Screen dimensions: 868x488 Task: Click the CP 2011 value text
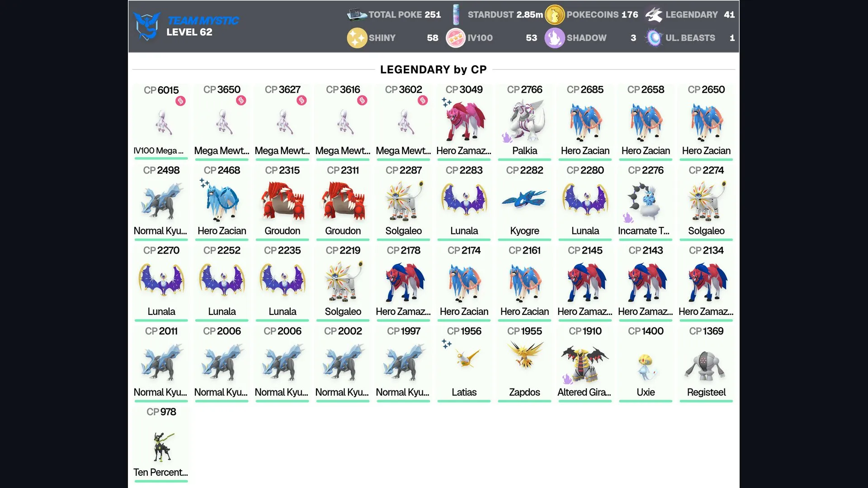click(161, 331)
